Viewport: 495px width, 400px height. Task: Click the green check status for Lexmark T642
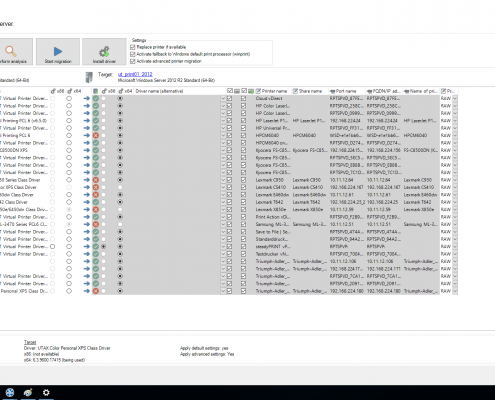click(96, 202)
